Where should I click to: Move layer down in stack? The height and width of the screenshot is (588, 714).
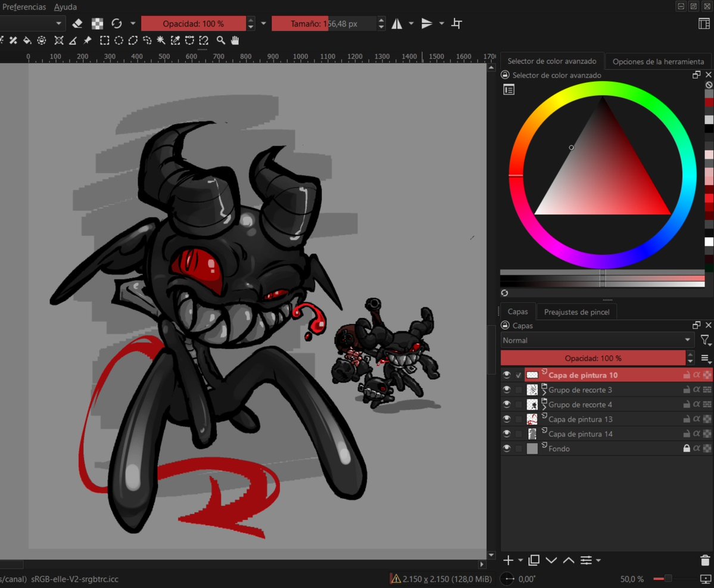551,560
